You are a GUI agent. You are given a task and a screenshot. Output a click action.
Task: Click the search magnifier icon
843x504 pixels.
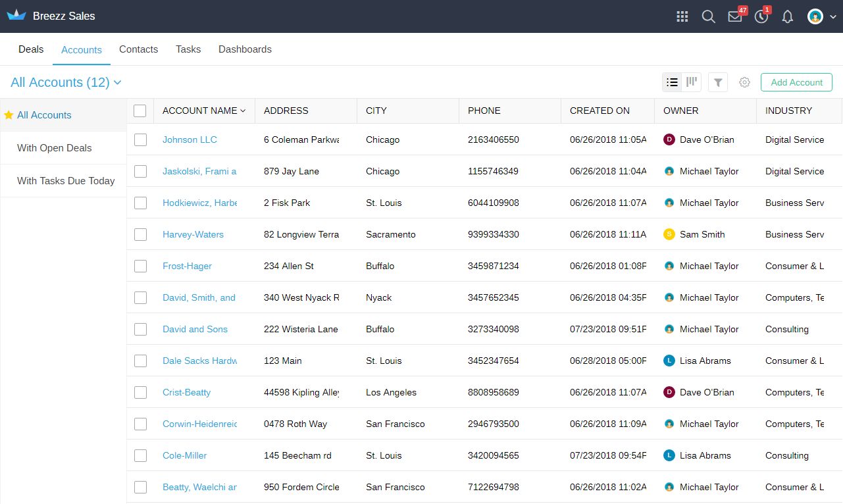tap(709, 16)
